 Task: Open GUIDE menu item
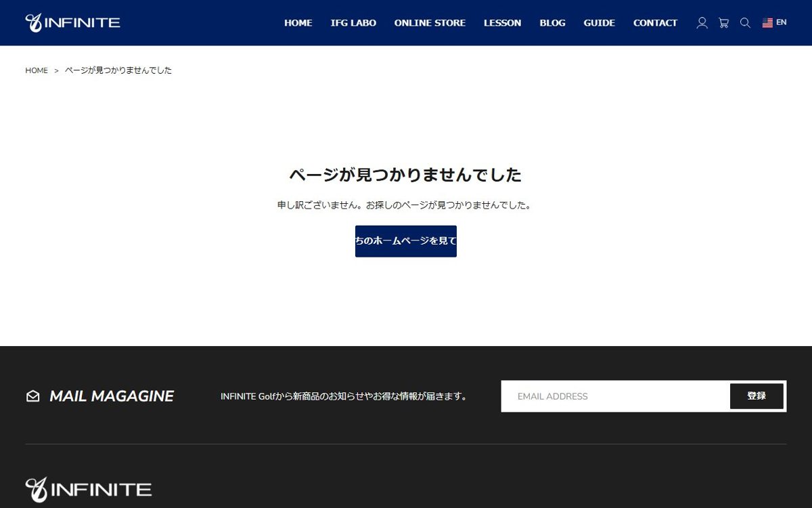(599, 23)
